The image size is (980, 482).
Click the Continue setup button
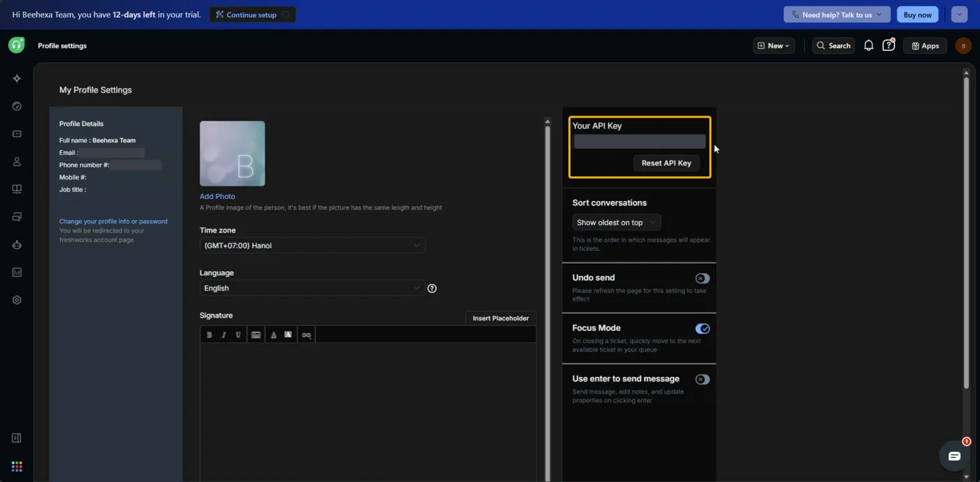click(x=252, y=15)
